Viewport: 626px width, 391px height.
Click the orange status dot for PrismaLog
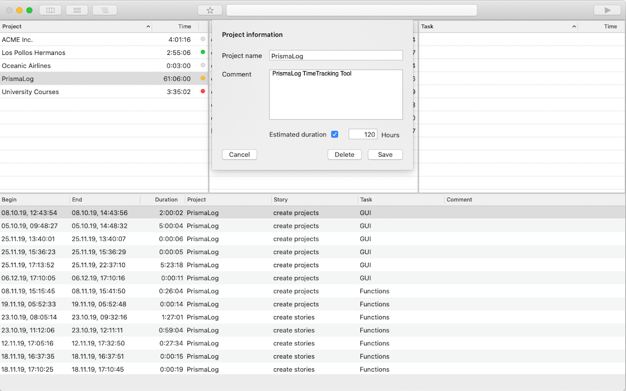(203, 78)
